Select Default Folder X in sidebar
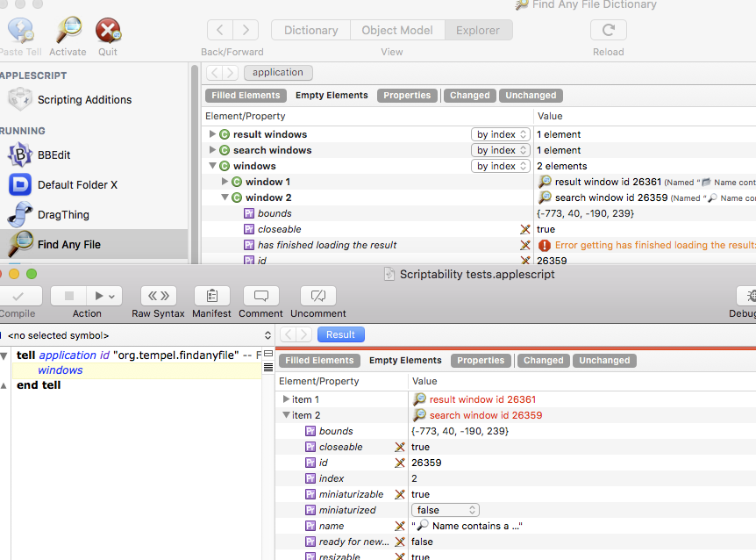 [76, 185]
